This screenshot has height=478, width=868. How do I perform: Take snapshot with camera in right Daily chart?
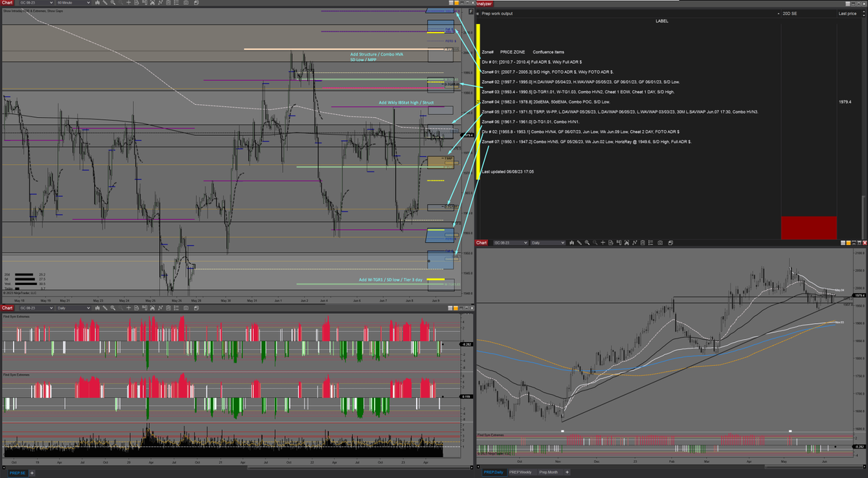(x=660, y=243)
